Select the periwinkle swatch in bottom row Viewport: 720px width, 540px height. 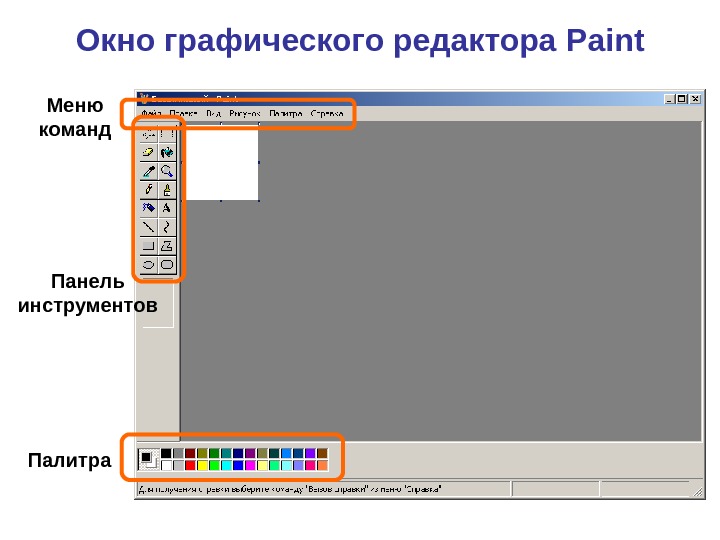click(x=298, y=466)
